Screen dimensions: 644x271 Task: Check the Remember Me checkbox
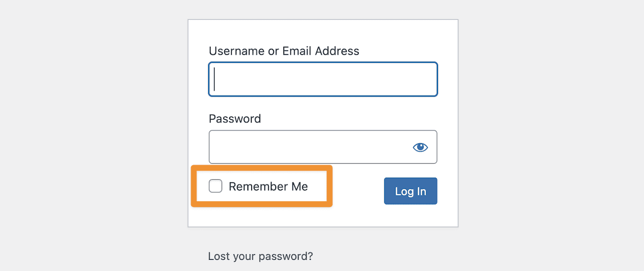(x=216, y=186)
